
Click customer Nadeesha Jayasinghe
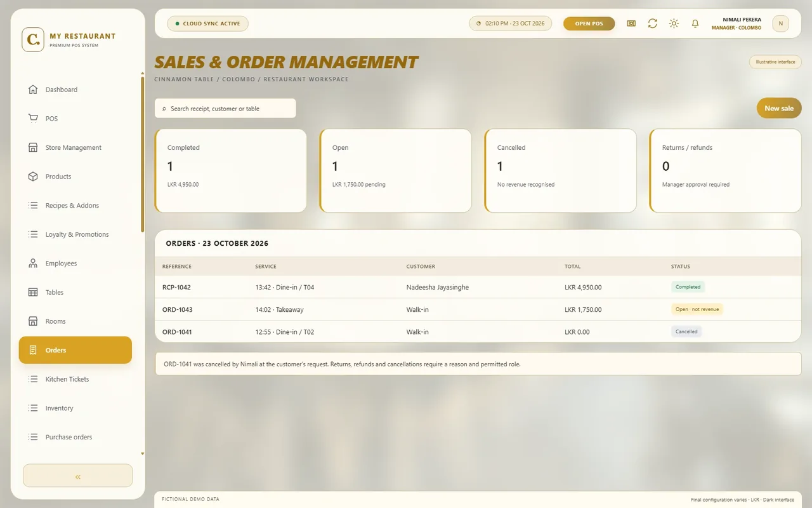coord(438,287)
